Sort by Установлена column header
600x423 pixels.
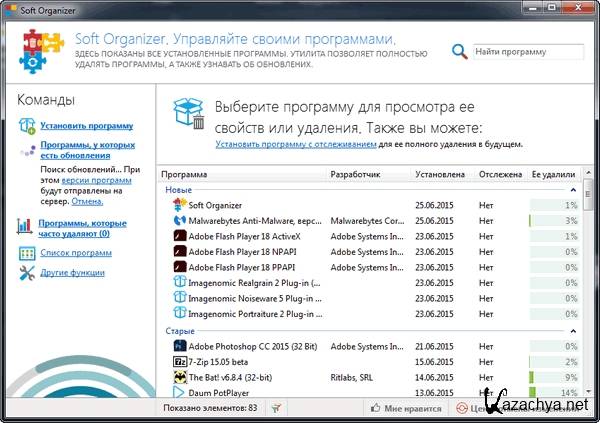pyautogui.click(x=440, y=174)
